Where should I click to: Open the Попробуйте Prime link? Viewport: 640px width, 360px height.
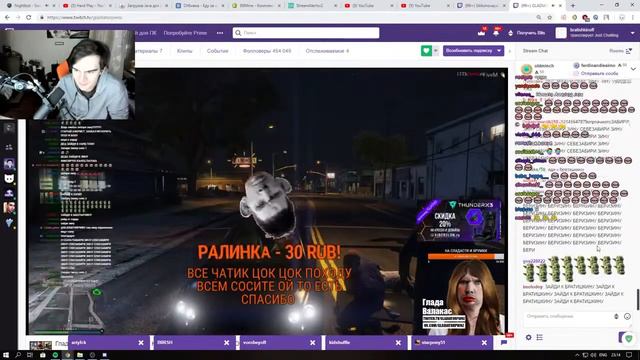[185, 33]
